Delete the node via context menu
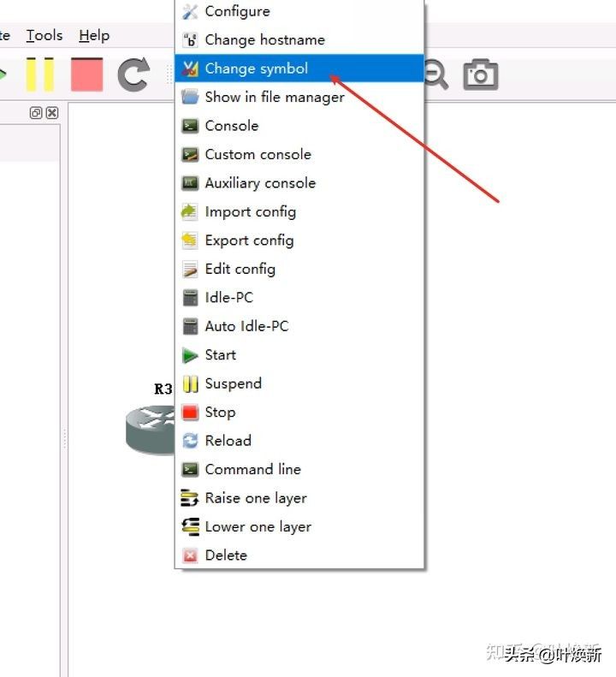 (226, 555)
